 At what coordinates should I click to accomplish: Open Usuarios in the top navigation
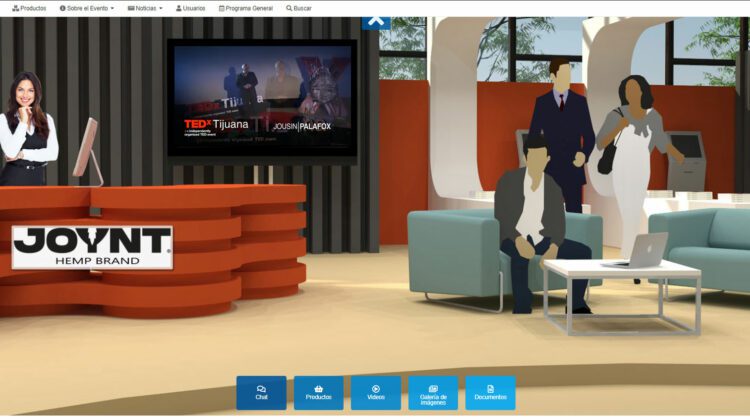point(190,8)
